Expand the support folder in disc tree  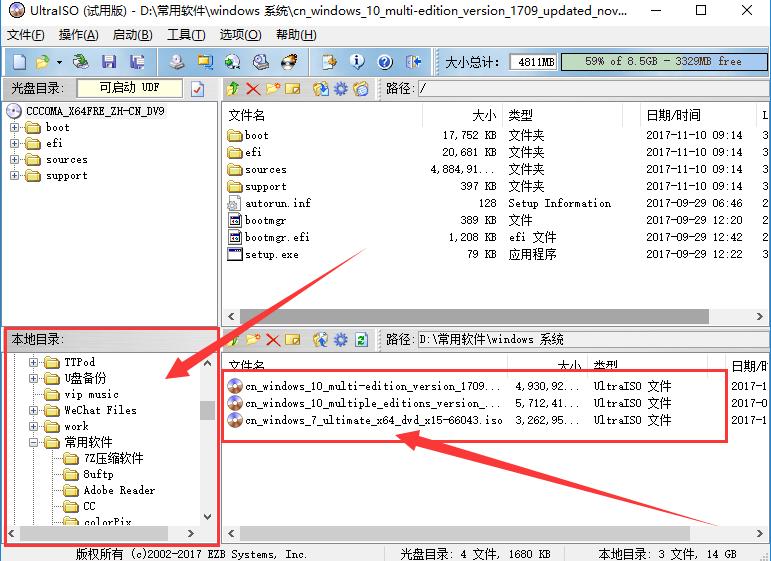tap(15, 176)
